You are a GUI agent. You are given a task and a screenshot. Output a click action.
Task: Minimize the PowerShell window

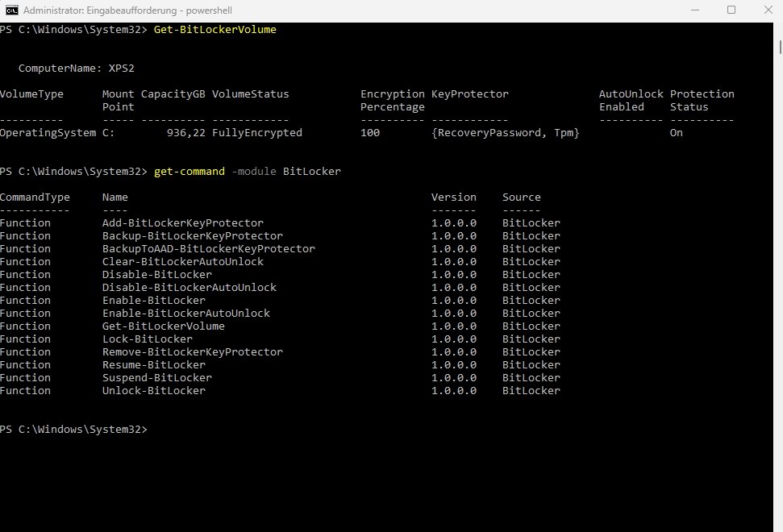point(694,10)
